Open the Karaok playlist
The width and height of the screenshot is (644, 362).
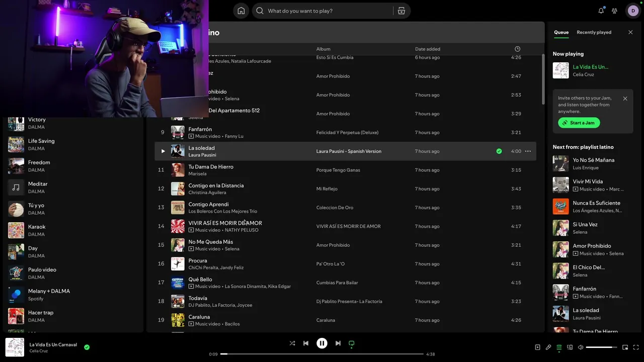(73, 230)
